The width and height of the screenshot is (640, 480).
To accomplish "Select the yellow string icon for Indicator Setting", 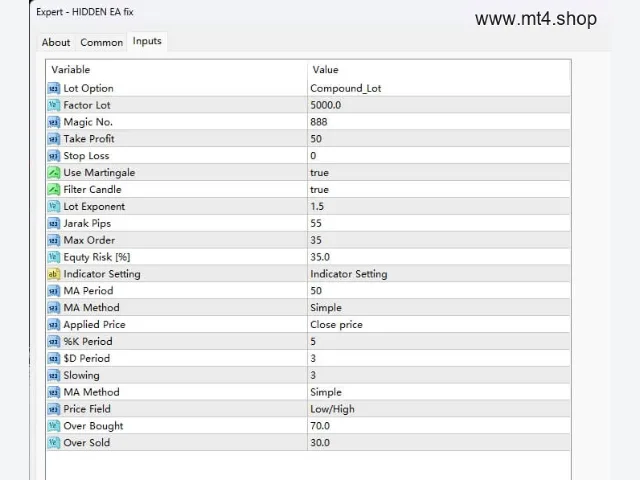I will pos(53,274).
